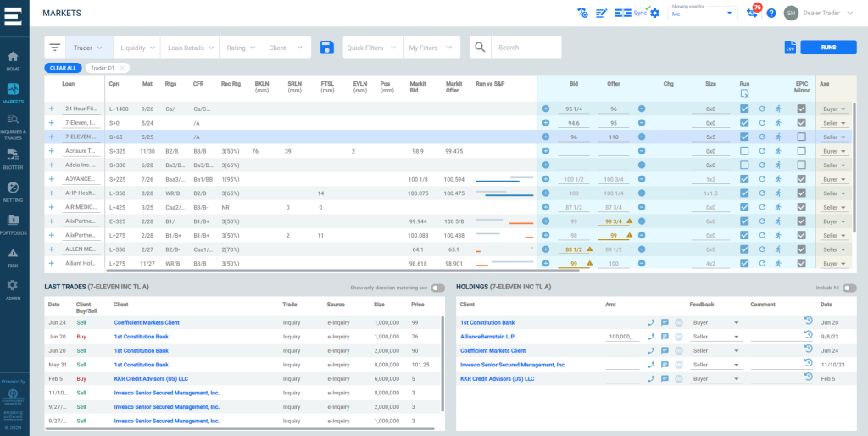The height and width of the screenshot is (436, 868).
Task: Click the CLEAR ALL filters button
Action: click(x=63, y=68)
